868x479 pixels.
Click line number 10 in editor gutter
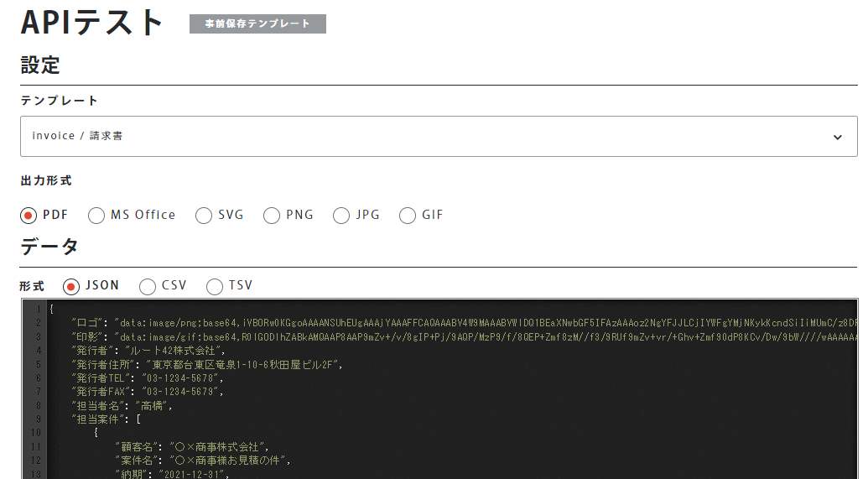coord(36,433)
